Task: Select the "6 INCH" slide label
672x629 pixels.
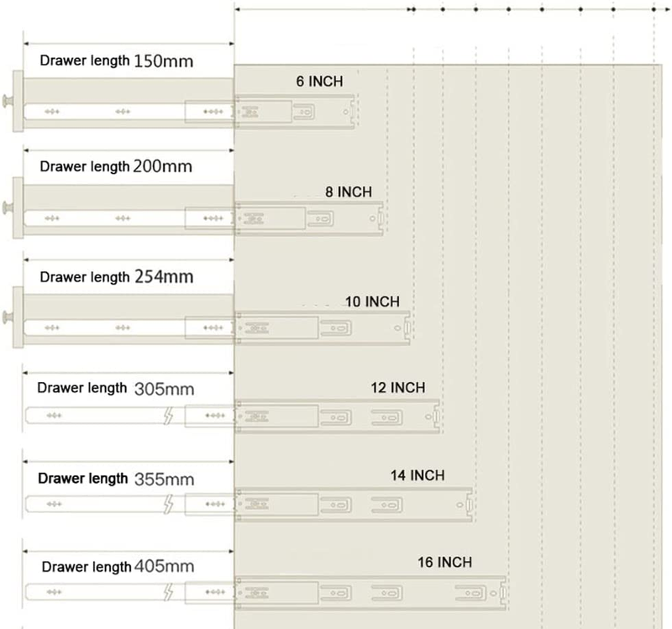Action: point(320,81)
